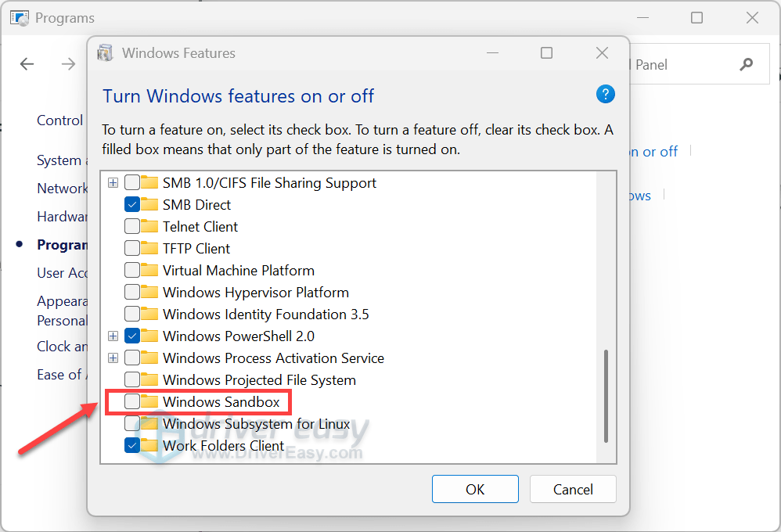Check Windows Identity Foundation 3.5 checkbox
The width and height of the screenshot is (781, 532).
[132, 314]
